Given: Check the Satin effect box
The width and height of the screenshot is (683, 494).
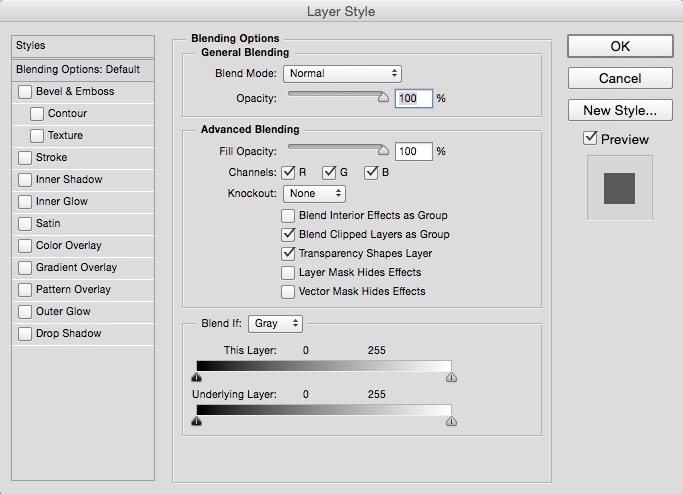Looking at the screenshot, I should click(x=25, y=223).
